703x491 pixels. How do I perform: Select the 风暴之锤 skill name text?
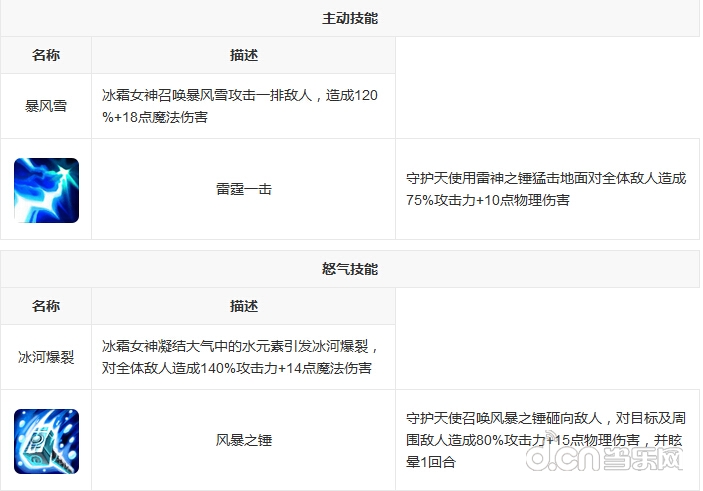tap(243, 440)
